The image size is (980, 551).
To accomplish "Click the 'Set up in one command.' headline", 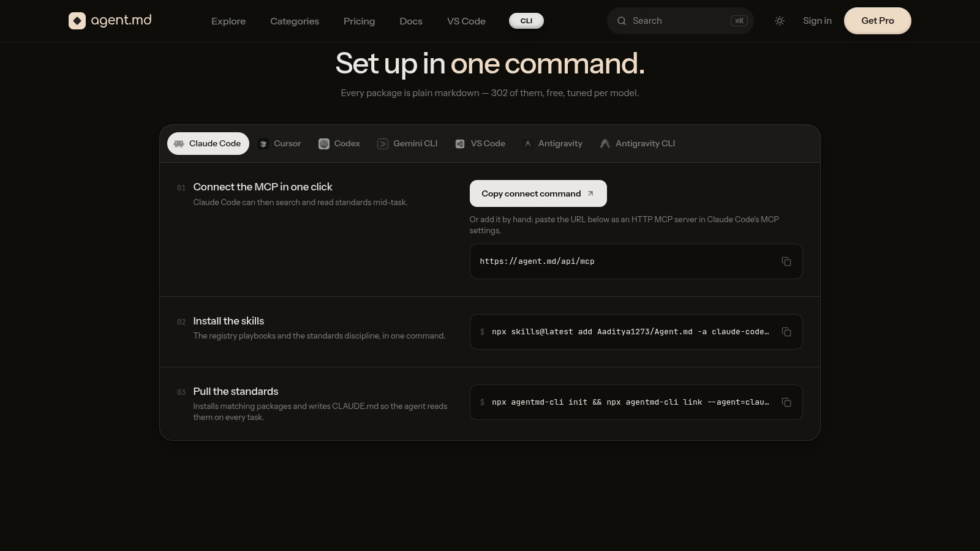I will coord(490,64).
